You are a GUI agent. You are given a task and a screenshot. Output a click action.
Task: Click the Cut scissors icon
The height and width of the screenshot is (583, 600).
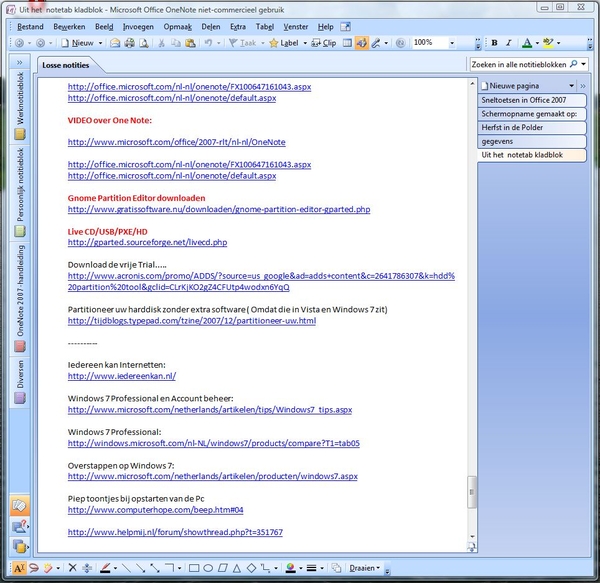tap(161, 43)
